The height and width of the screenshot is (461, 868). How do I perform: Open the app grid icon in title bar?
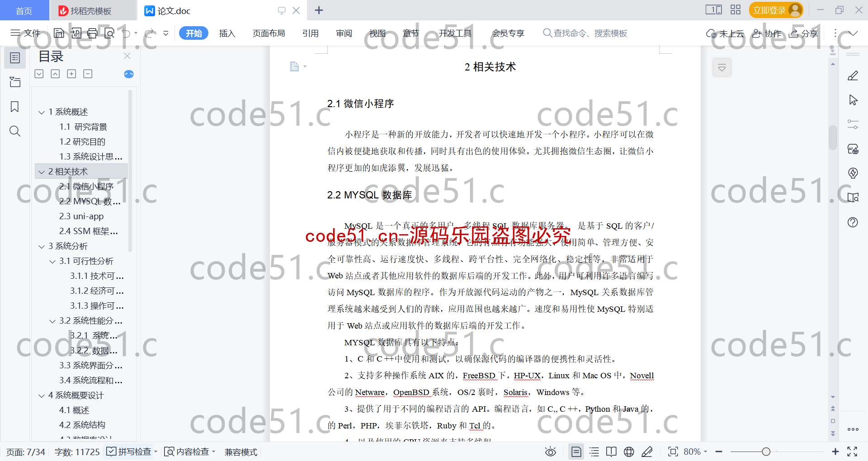coord(736,10)
